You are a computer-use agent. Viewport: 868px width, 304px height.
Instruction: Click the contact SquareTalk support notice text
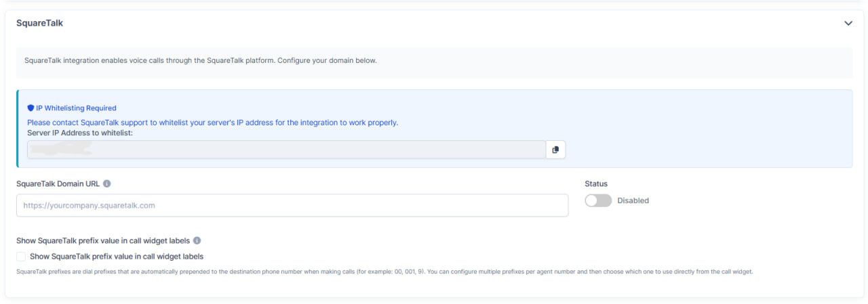212,123
